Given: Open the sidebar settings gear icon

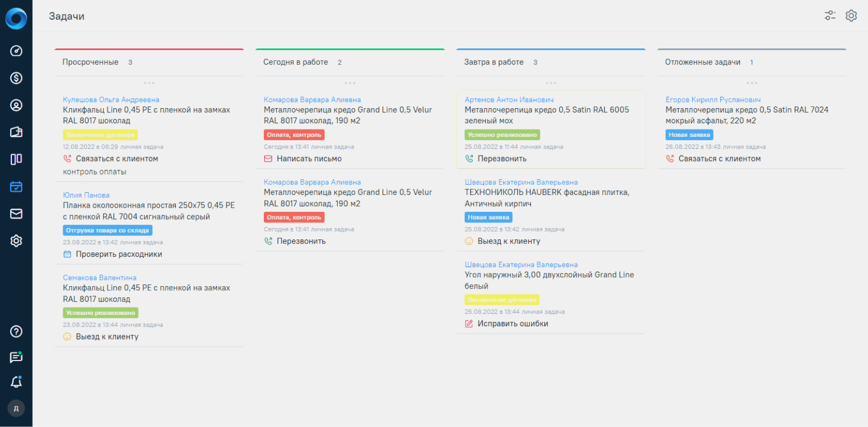Looking at the screenshot, I should 16,241.
